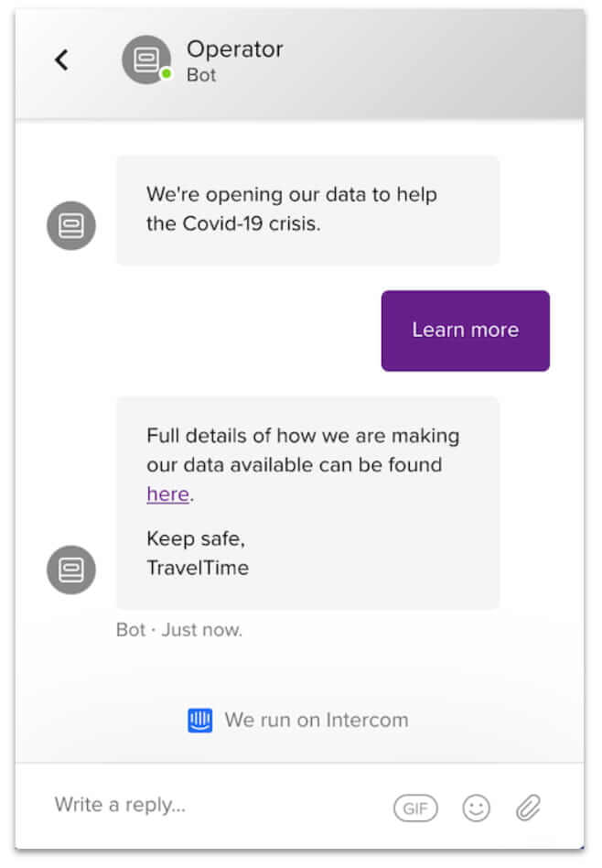This screenshot has height=868, width=602.
Task: Click the "Bot" subtitle under Operator
Action: 201,75
